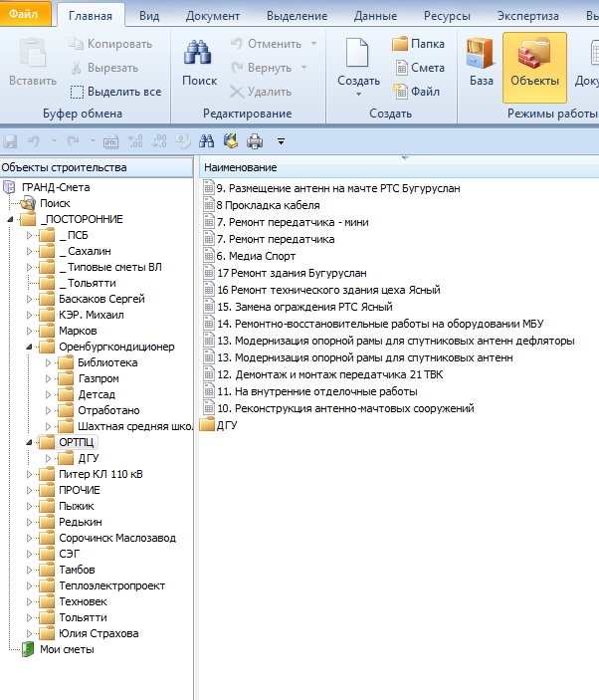Click undo icon in quick toolbar
599x700 pixels.
pyautogui.click(x=34, y=141)
